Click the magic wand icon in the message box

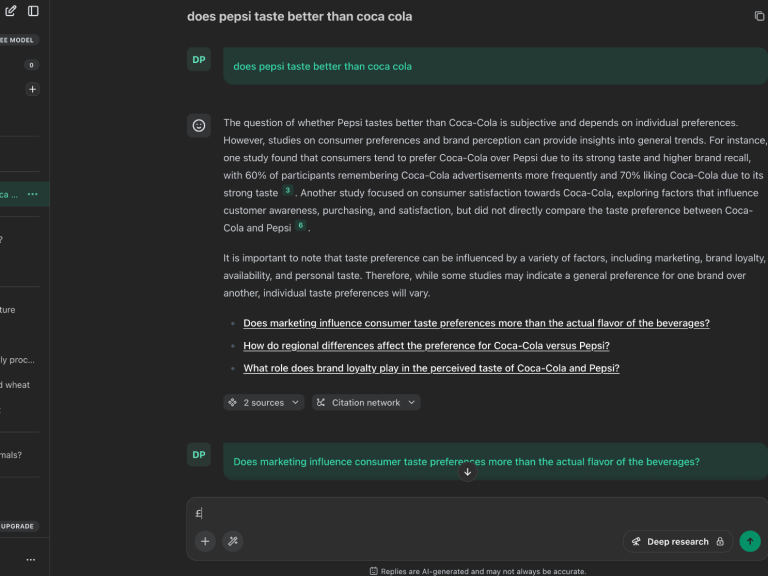click(x=233, y=541)
